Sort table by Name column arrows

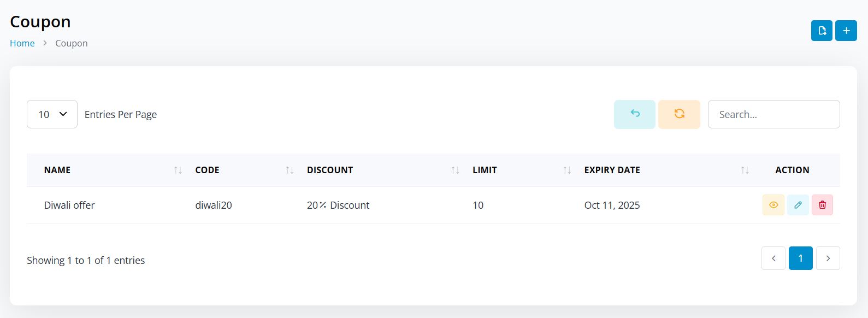point(178,170)
